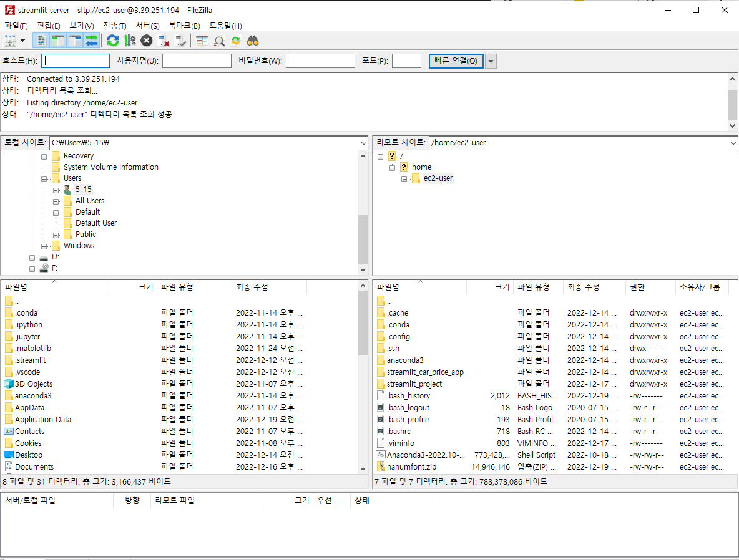Select remote .viminfo file icon
The width and height of the screenshot is (739, 560).
click(x=381, y=443)
